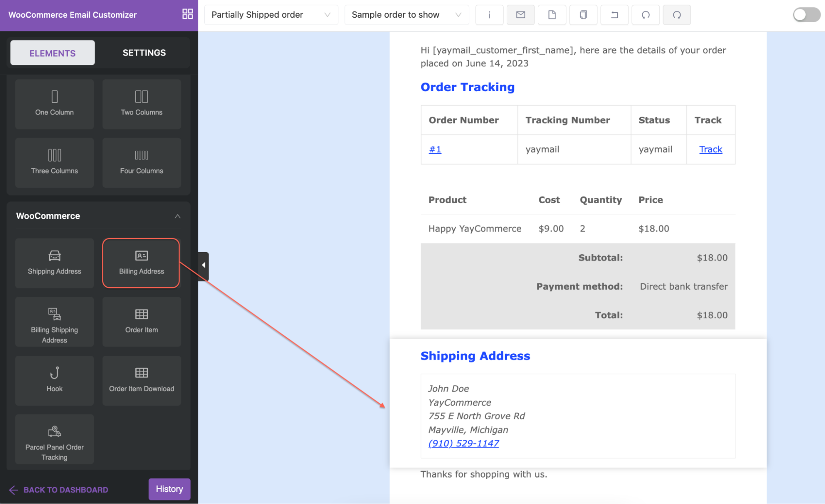Select the Two Columns element
This screenshot has height=504, width=825.
[x=142, y=104]
